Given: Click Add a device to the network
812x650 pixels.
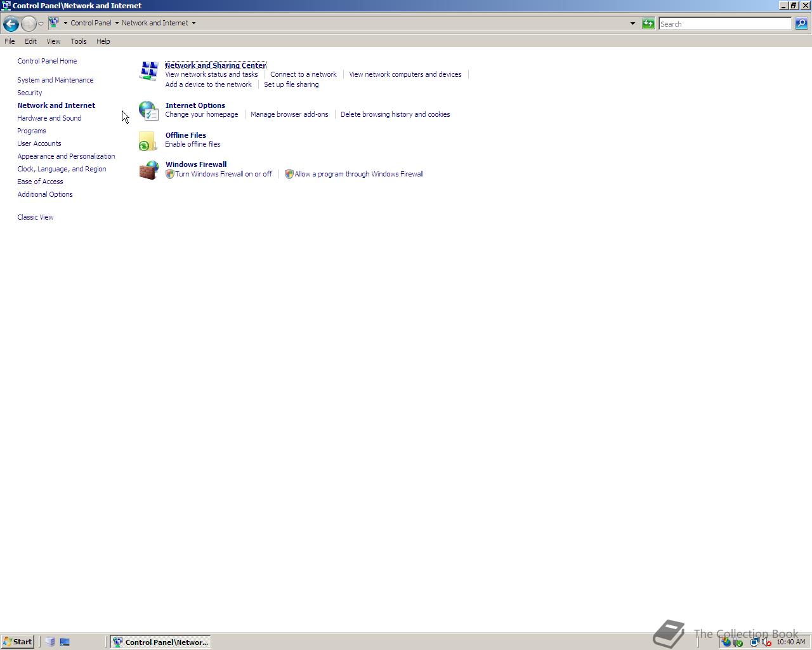Looking at the screenshot, I should [208, 84].
